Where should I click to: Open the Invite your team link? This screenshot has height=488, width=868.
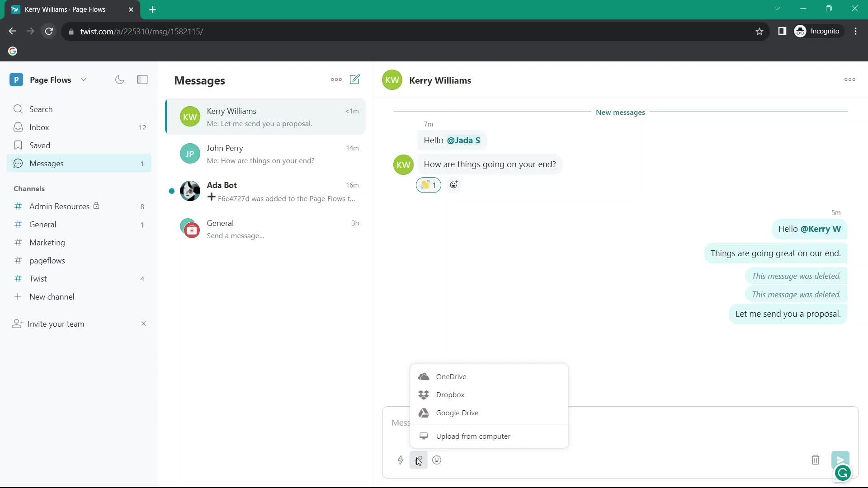point(56,324)
